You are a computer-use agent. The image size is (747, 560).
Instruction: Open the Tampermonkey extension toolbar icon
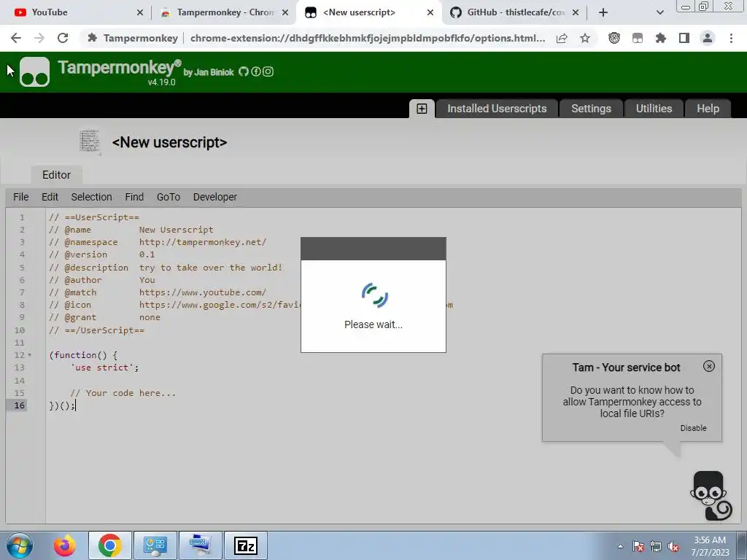tap(638, 38)
